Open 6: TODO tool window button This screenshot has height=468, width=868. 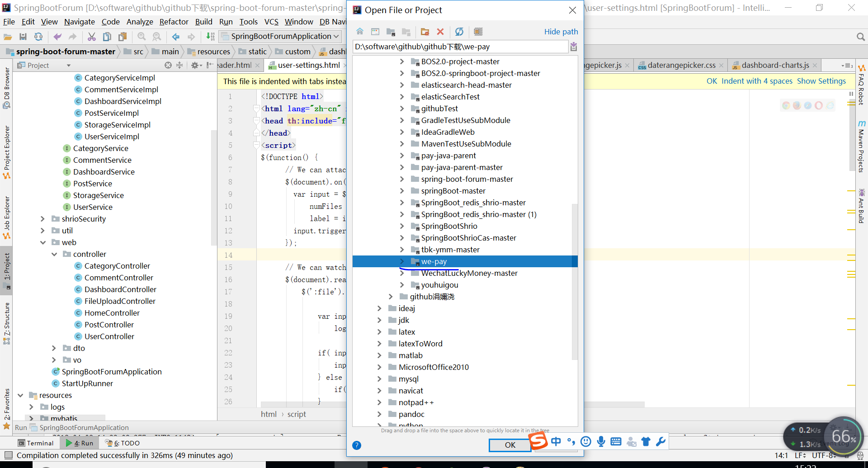coord(122,443)
